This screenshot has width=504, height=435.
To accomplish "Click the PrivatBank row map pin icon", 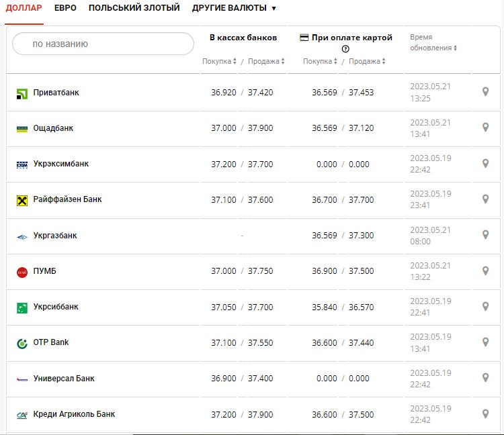I will (x=485, y=92).
